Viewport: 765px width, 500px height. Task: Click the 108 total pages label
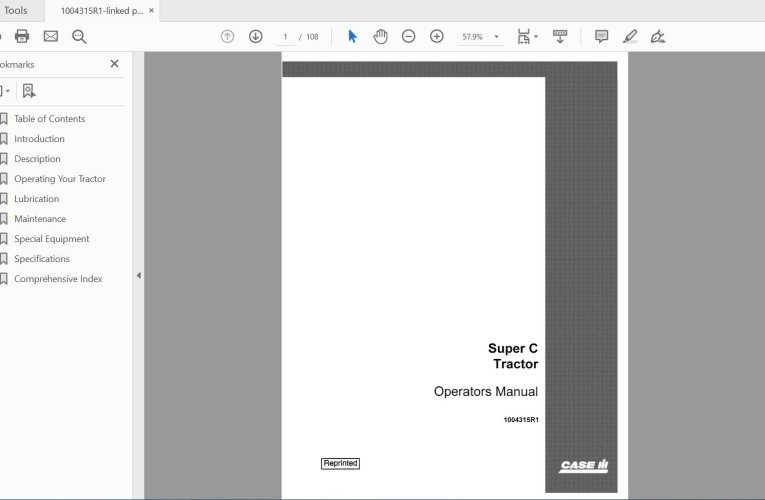(312, 37)
